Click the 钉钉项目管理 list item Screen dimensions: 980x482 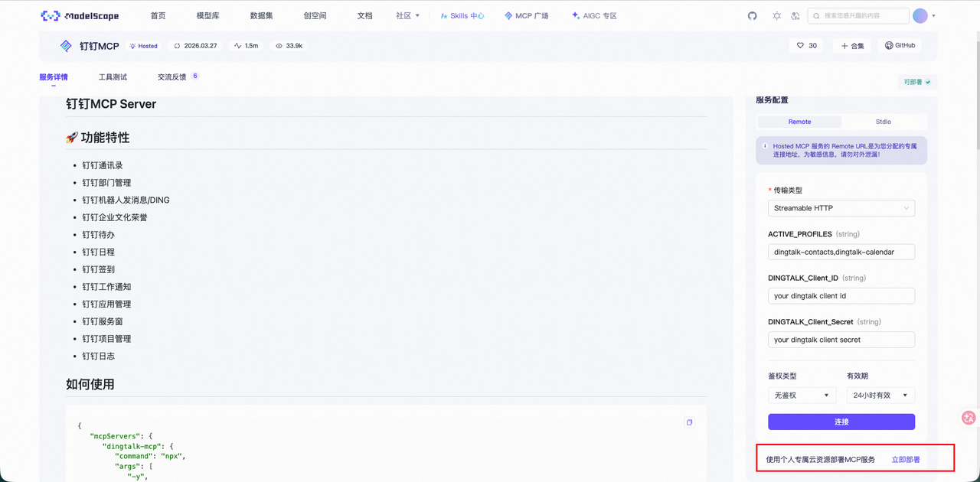tap(106, 339)
